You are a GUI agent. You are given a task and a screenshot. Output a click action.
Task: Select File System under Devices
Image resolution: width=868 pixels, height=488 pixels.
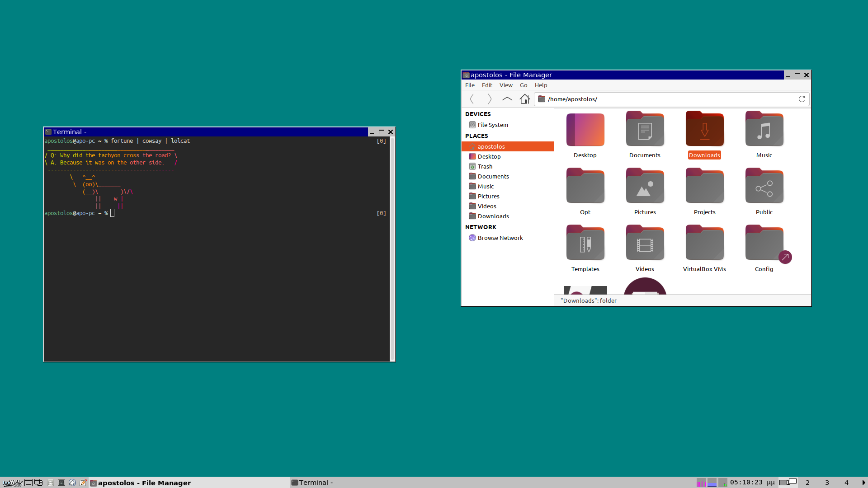pos(492,125)
